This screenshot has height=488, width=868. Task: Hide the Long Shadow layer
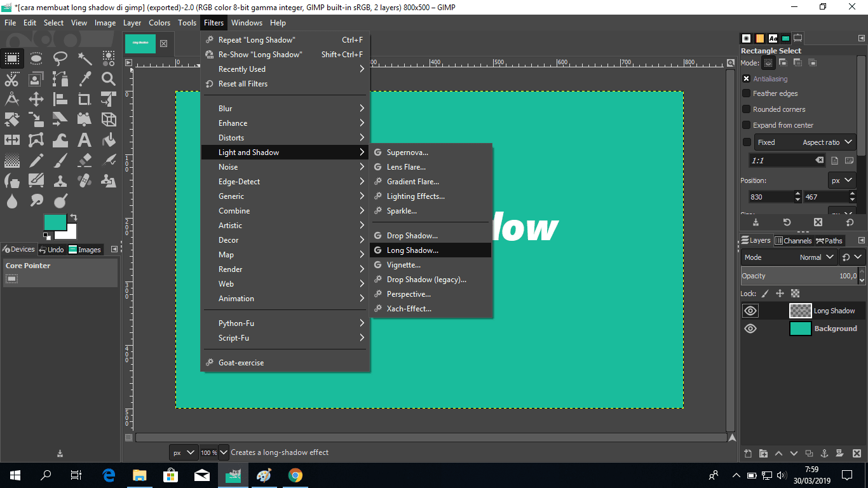tap(750, 311)
